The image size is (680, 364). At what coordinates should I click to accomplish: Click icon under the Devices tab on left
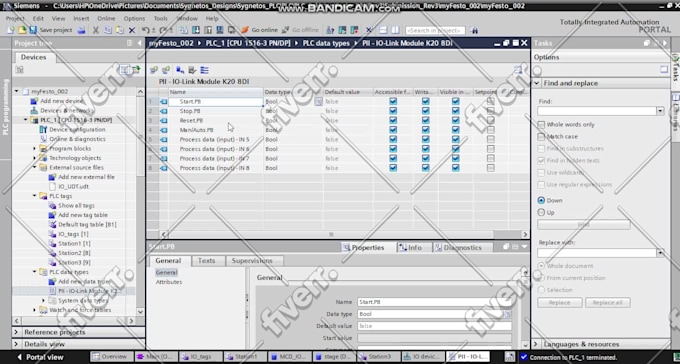[x=20, y=70]
